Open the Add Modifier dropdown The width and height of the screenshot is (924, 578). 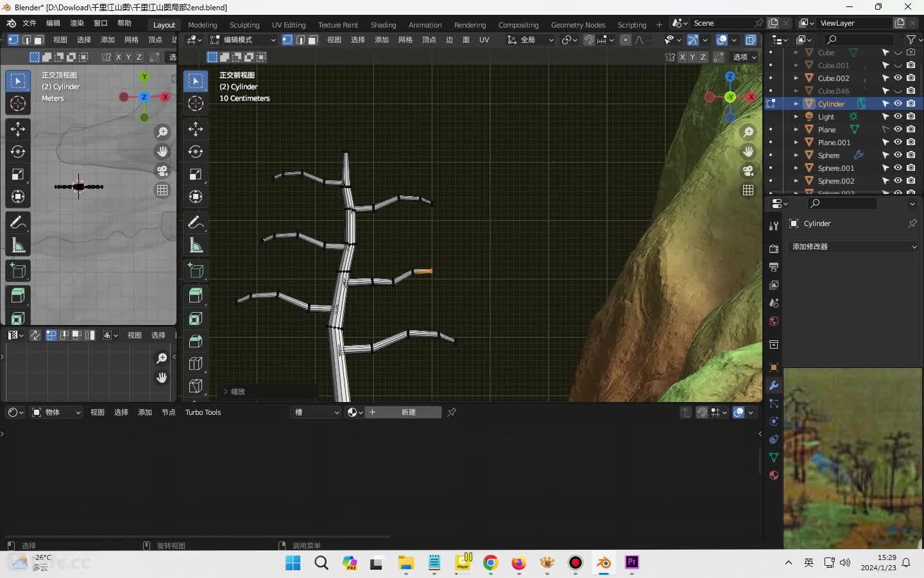854,247
